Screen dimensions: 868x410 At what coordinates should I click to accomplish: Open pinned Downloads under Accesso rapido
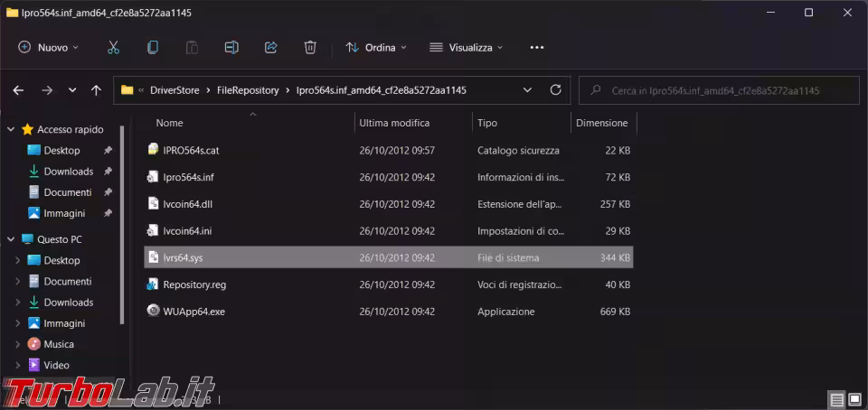(x=68, y=172)
